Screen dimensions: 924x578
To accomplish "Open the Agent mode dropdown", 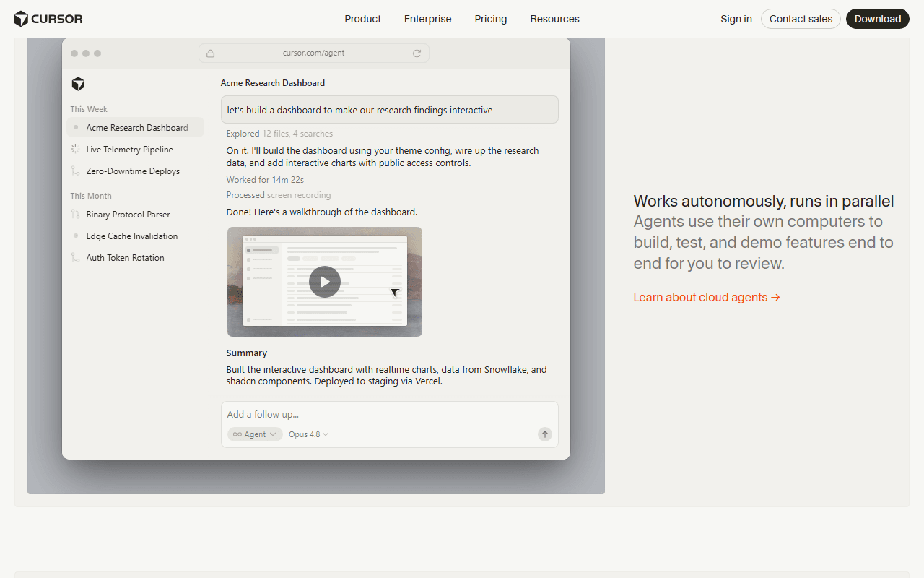I will tap(255, 434).
